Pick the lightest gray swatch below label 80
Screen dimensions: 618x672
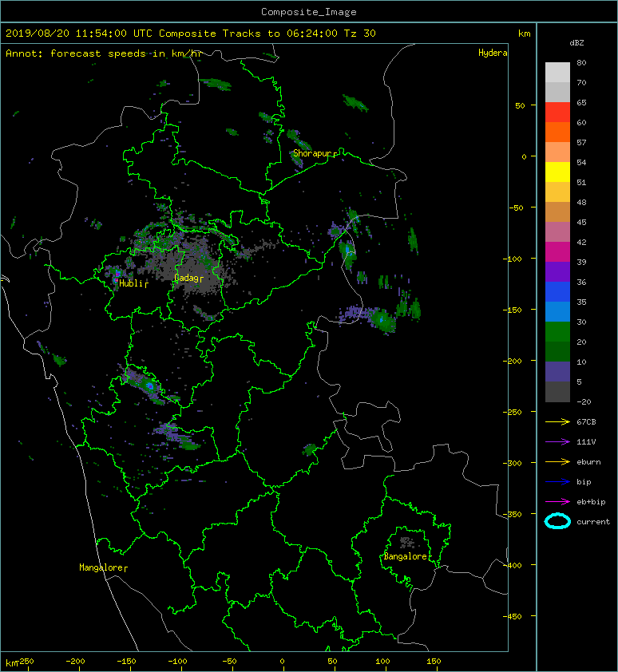557,73
